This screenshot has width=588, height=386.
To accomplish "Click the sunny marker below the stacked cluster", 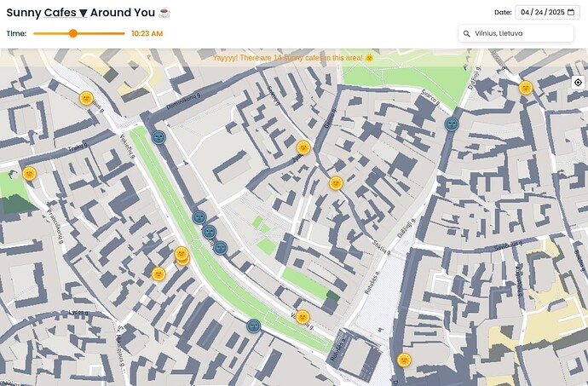I will pos(159,274).
